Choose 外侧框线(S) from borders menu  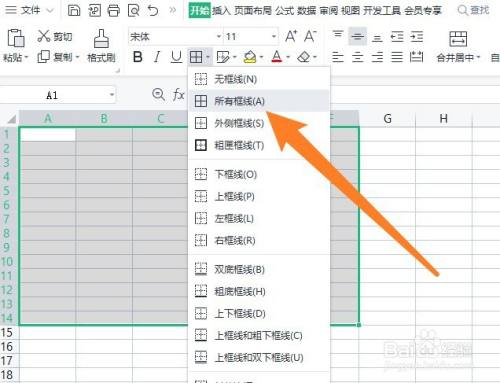[259, 123]
